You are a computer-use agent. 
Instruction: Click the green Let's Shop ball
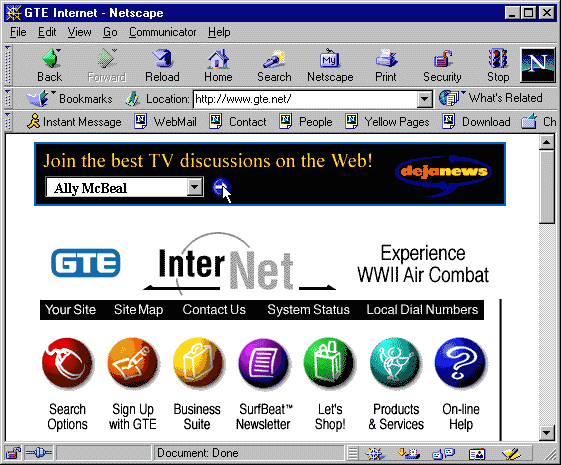tap(329, 363)
